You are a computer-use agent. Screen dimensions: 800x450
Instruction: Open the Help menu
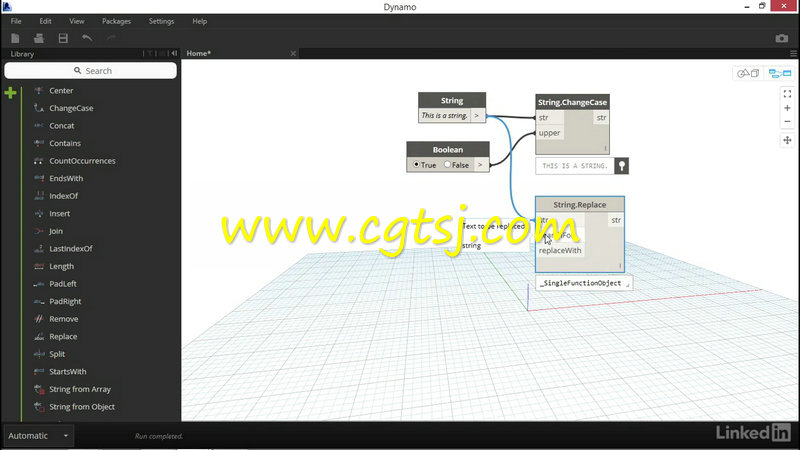199,21
